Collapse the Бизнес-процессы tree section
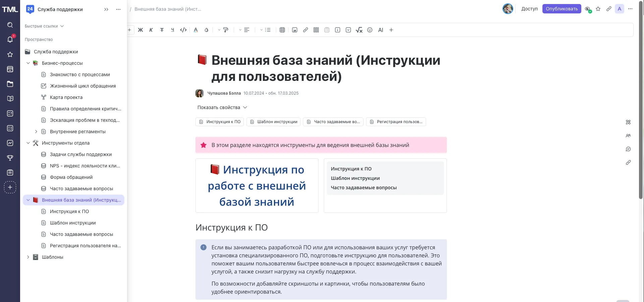The image size is (644, 302). [x=28, y=63]
